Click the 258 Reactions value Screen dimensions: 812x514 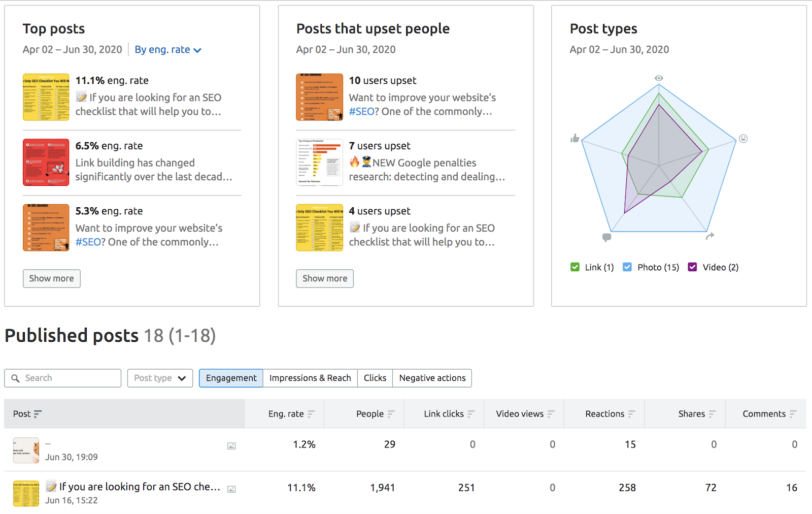(x=627, y=488)
